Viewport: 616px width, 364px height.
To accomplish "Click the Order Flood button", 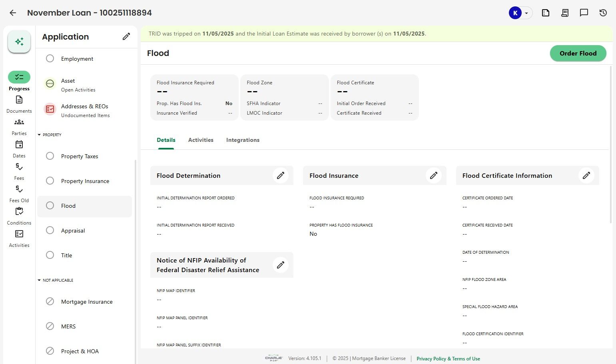I will tap(578, 53).
